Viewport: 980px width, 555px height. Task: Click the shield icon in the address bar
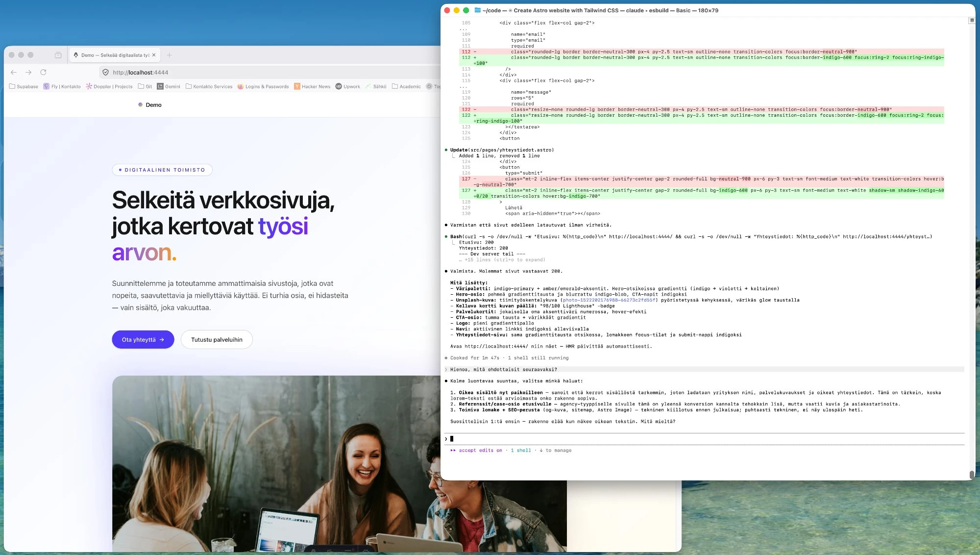coord(105,72)
